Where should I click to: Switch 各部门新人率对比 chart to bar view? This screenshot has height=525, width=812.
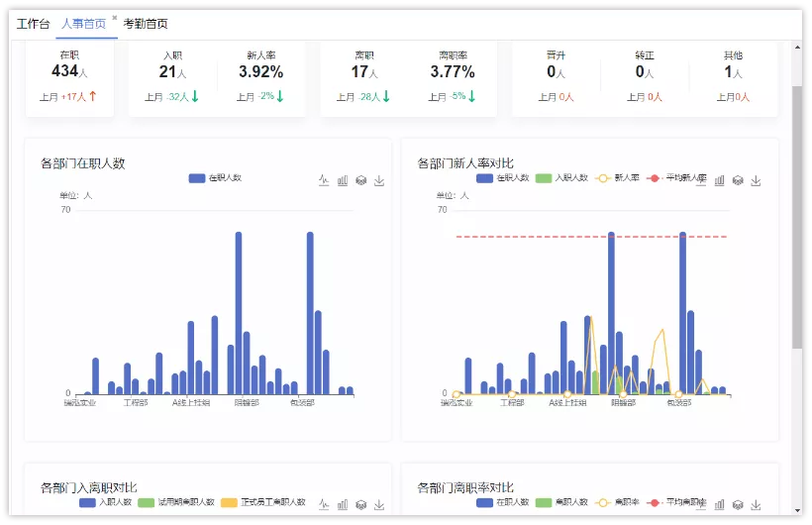(719, 180)
